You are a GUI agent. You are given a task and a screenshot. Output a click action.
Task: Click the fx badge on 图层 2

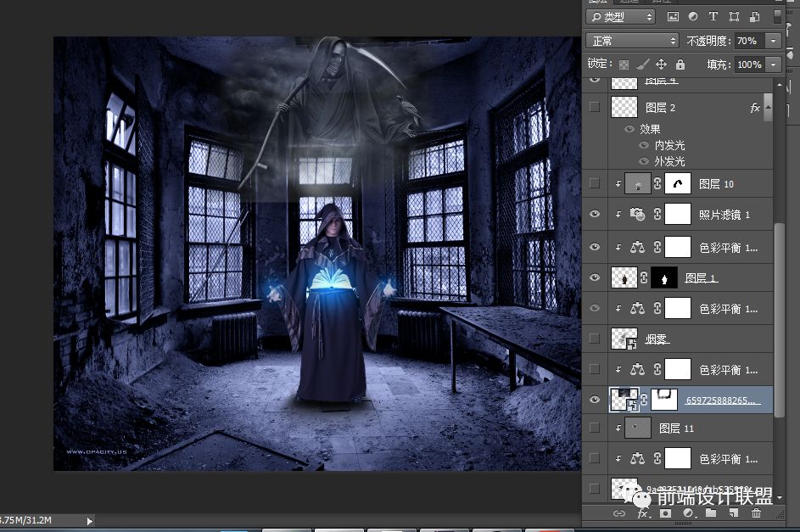pos(755,108)
